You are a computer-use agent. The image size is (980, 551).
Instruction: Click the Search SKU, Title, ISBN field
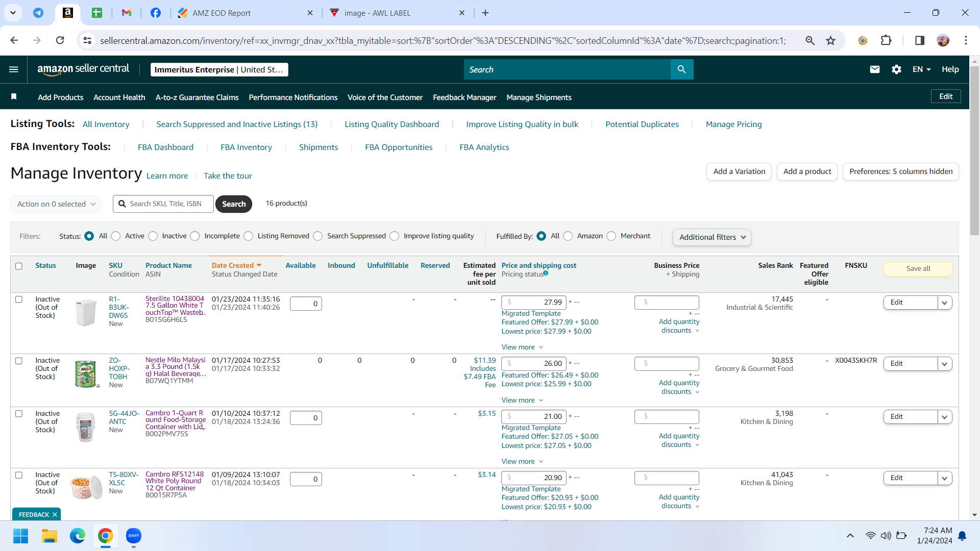click(163, 204)
